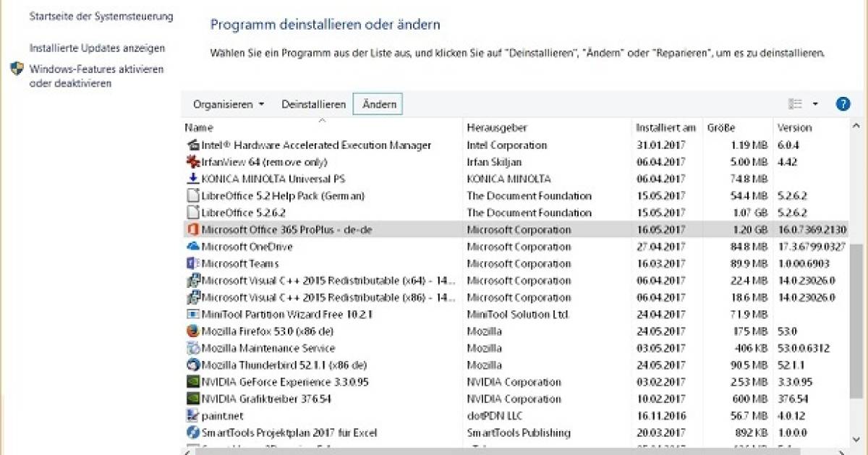Open help with the blue question mark

coord(843,104)
